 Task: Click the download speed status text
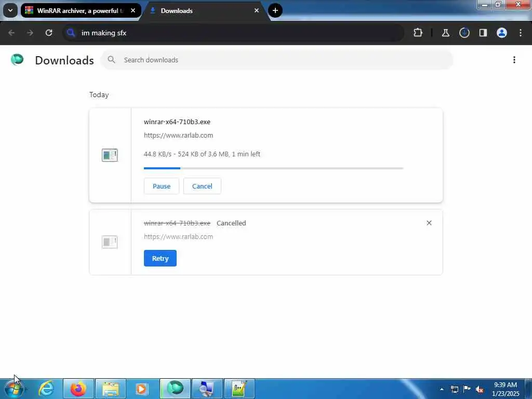tap(202, 154)
